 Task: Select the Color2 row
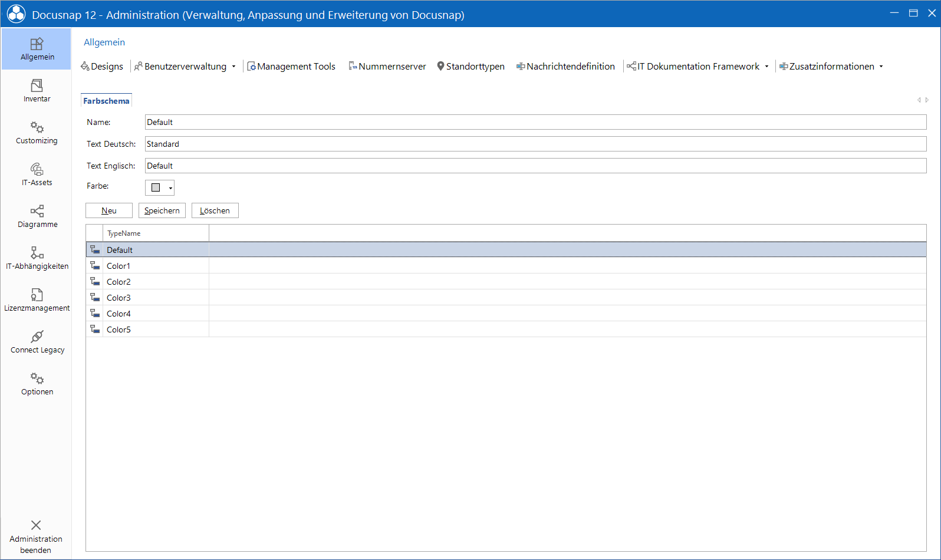506,282
